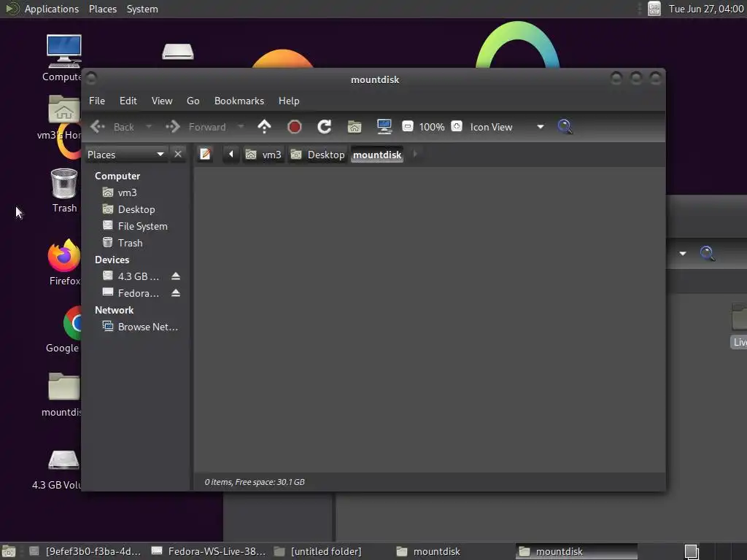Image resolution: width=747 pixels, height=560 pixels.
Task: Eject the Fedora device
Action: [x=176, y=293]
